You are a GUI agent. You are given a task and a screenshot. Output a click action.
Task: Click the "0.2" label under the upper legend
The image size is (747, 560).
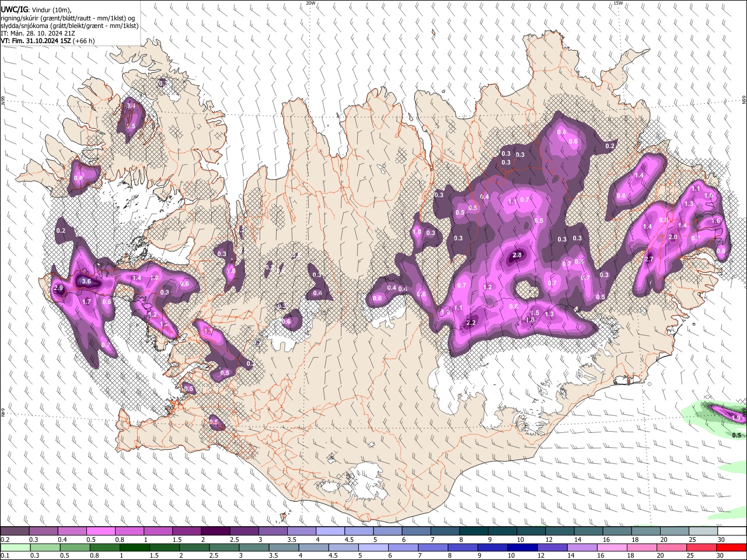4,540
